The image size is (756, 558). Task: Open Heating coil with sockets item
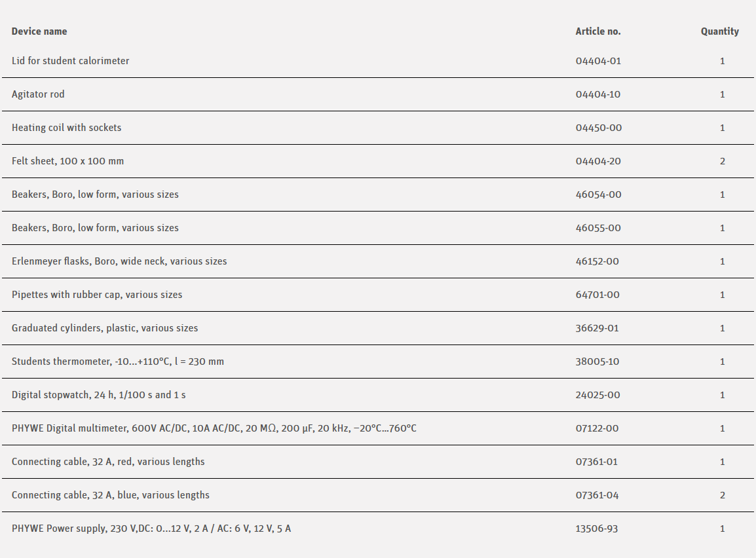tap(67, 128)
